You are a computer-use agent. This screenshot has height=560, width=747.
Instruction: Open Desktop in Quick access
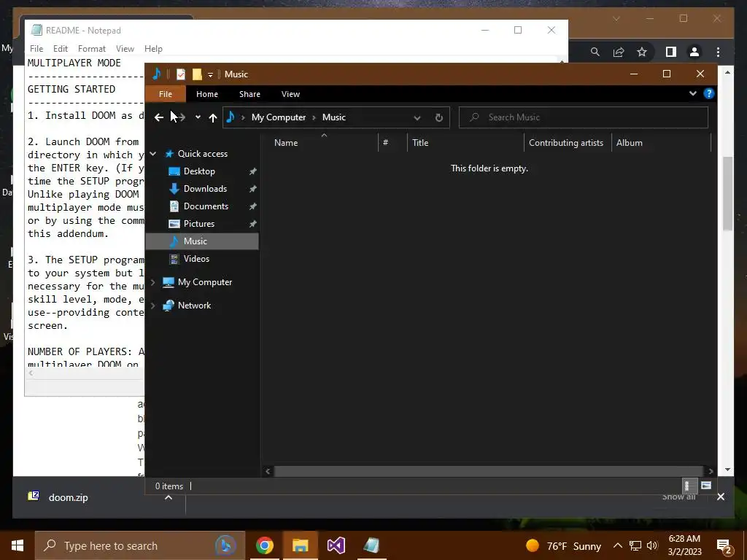point(199,171)
